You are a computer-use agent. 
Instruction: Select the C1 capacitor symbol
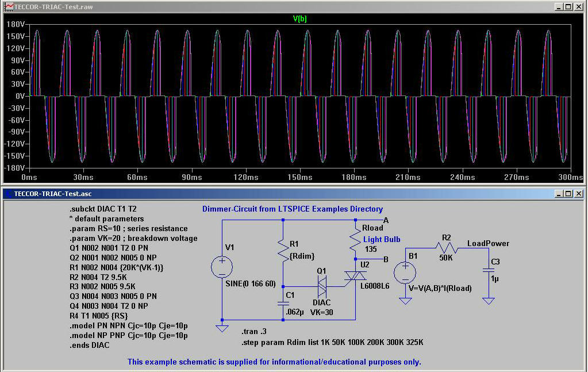tap(283, 303)
